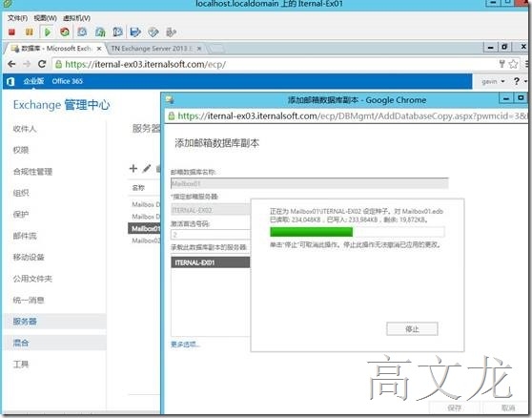Screen dimensions: 532x418
Task: Minimize the 添加邮箱数据库副本 popup window
Action: (506, 99)
